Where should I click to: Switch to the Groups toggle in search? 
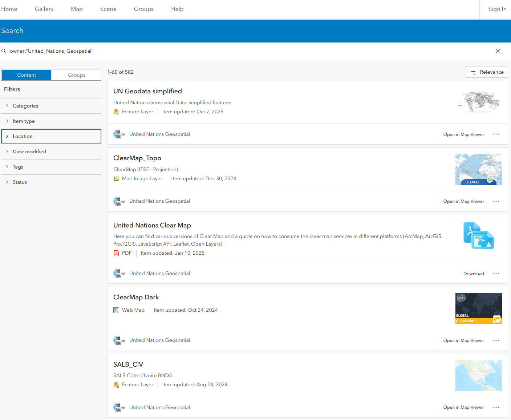[x=76, y=75]
